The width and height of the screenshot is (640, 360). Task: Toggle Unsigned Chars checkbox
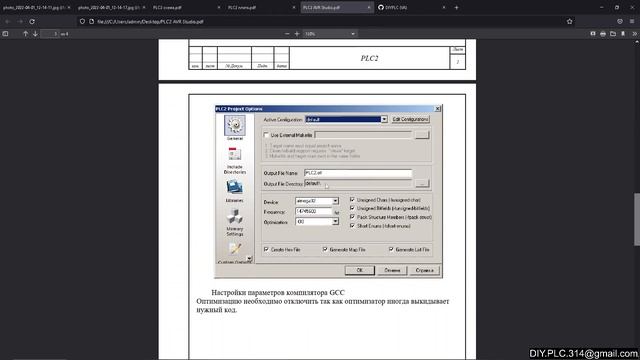(x=352, y=200)
